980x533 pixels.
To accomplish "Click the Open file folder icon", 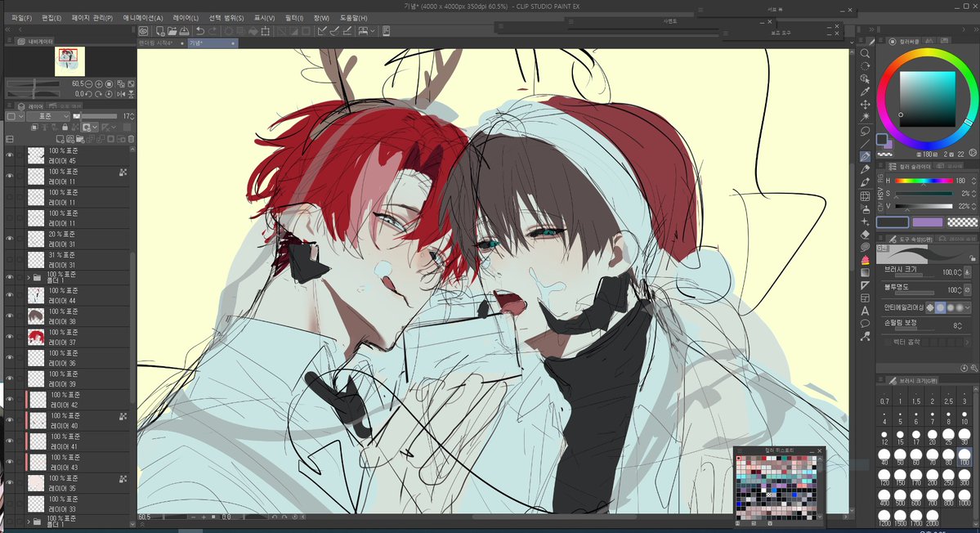I will [x=172, y=30].
